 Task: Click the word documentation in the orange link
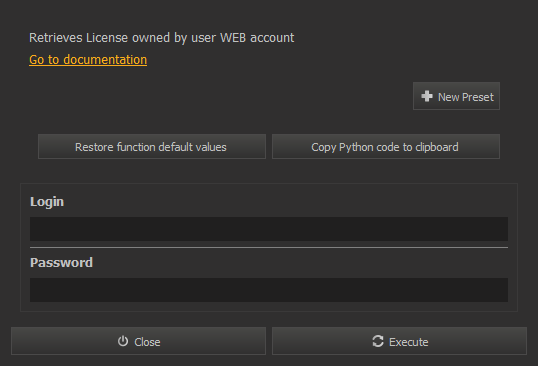point(105,60)
